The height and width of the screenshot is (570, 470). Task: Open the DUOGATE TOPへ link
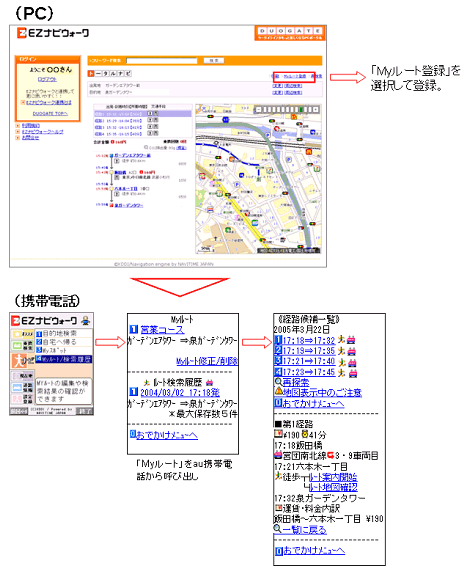point(50,114)
